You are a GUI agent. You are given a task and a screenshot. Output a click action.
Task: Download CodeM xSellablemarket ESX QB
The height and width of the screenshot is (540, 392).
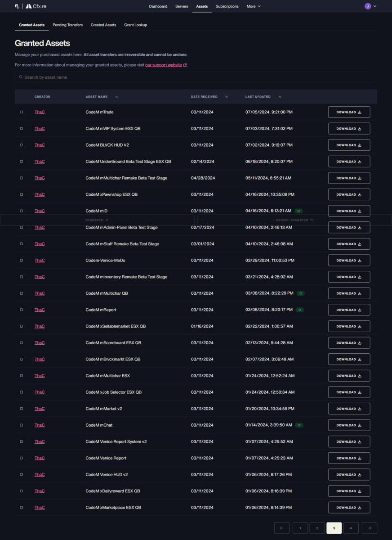[x=349, y=326]
